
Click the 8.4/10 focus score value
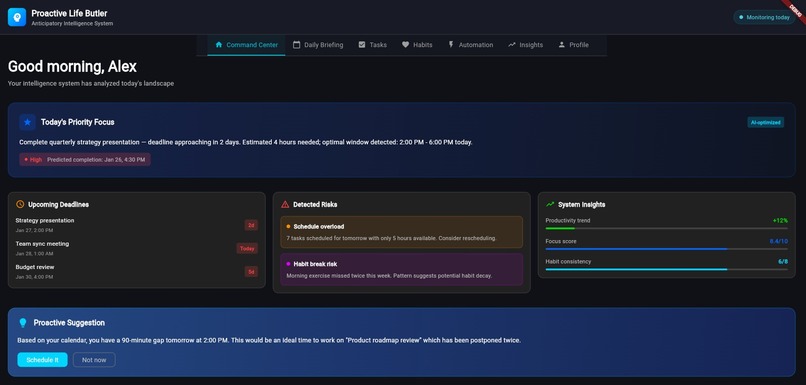pos(778,241)
